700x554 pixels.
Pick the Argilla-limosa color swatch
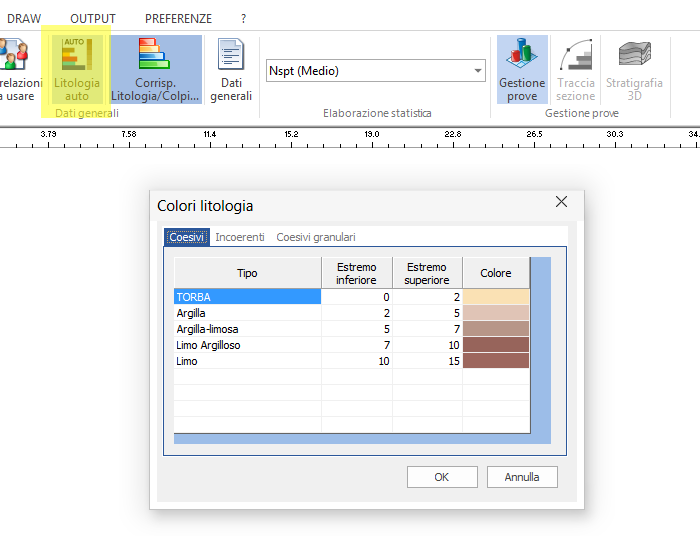point(496,329)
